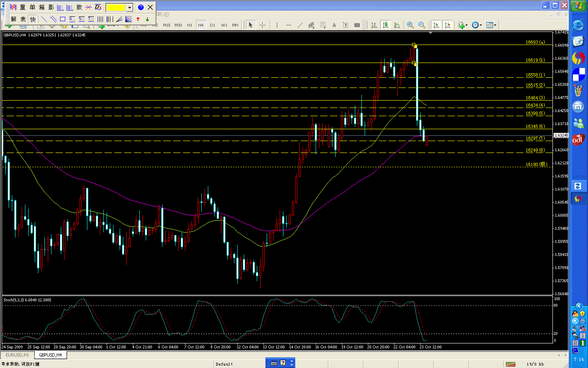Image resolution: width=588 pixels, height=368 pixels.
Task: Select the crosshair tool
Action: click(262, 25)
